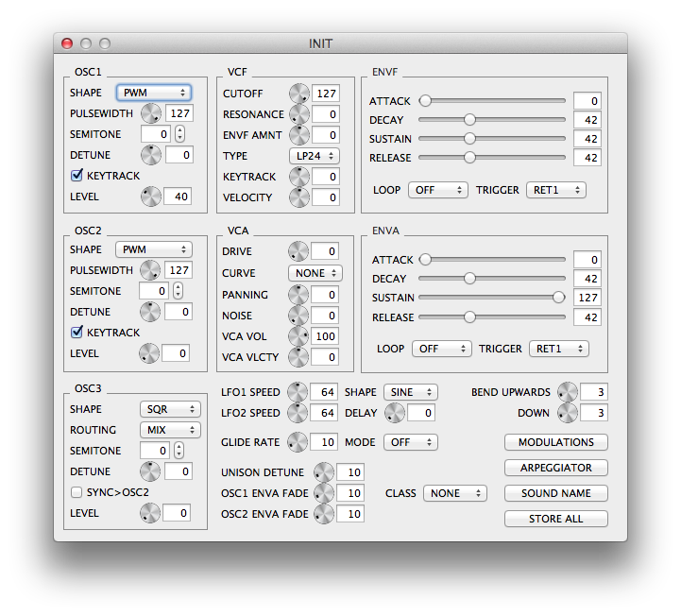Click the SOUND NAME button
Viewport: 681px width, 616px height.
555,493
